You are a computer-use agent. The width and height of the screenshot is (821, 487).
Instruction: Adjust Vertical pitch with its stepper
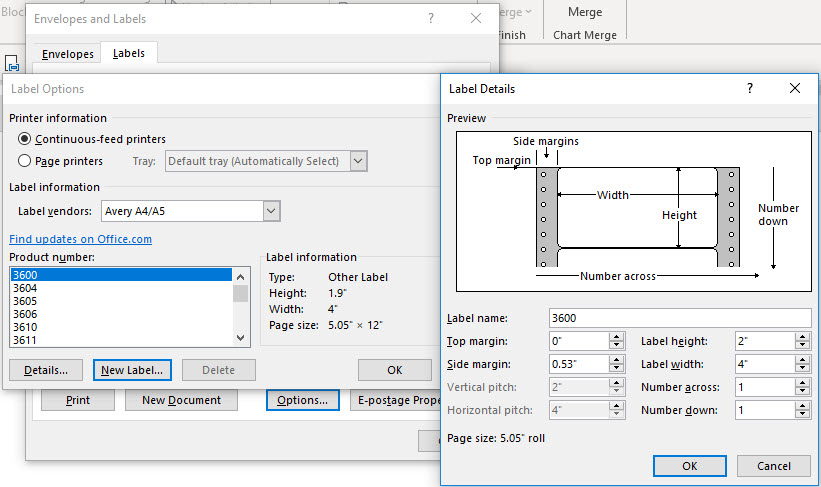point(617,388)
